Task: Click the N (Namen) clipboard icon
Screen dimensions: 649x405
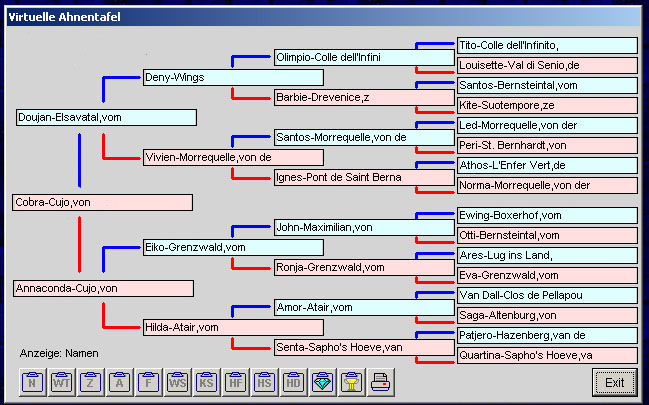Action: click(32, 382)
